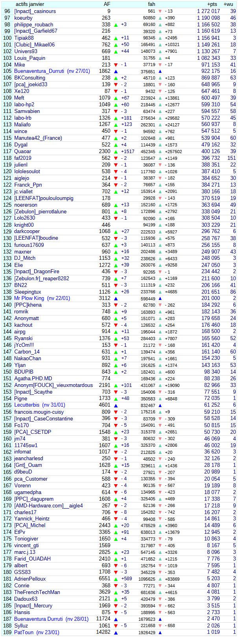Open the Anonym[FOUCK]_vieuxmotardous member link
This screenshot has height=644, width=238.
[x=54, y=385]
